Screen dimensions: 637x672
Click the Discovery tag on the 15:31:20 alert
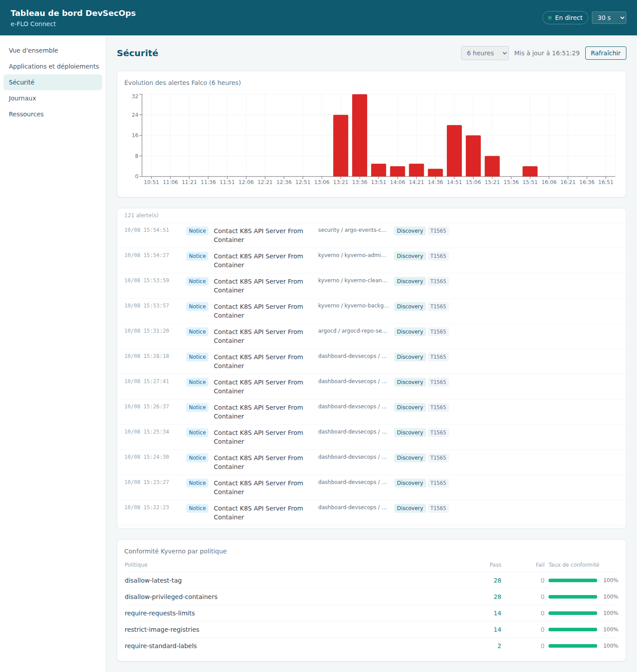point(410,332)
